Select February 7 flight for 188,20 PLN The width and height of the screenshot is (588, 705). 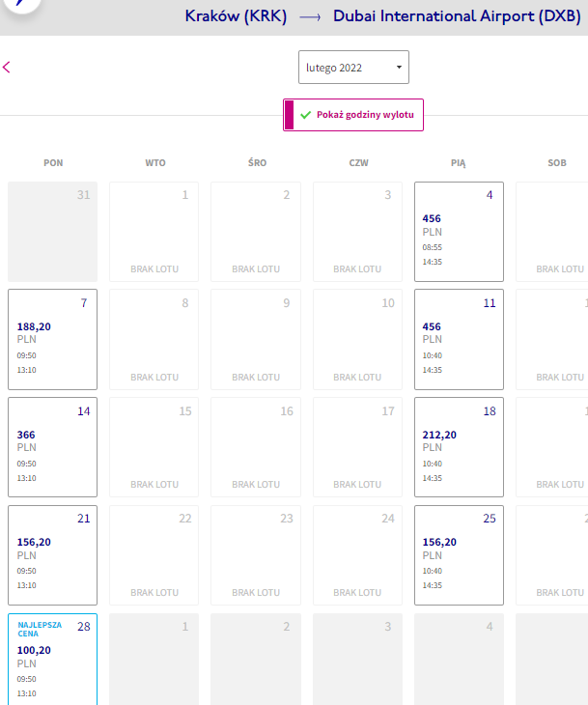52,339
